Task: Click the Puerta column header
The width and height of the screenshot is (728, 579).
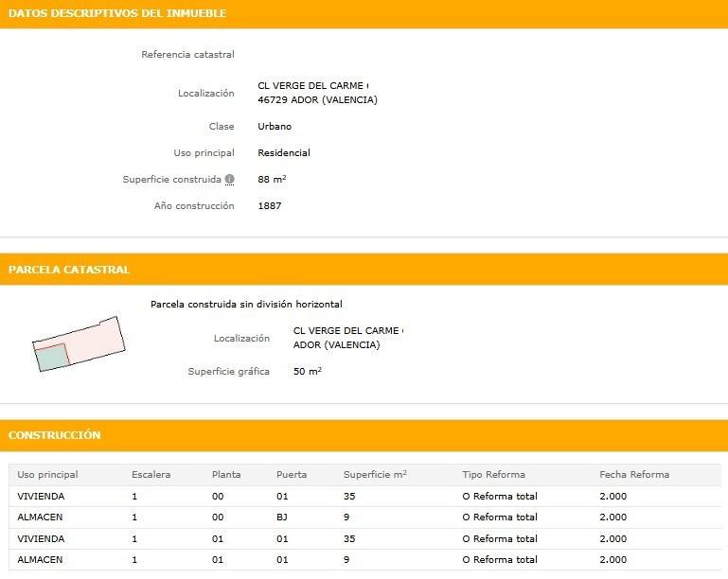Action: click(292, 474)
